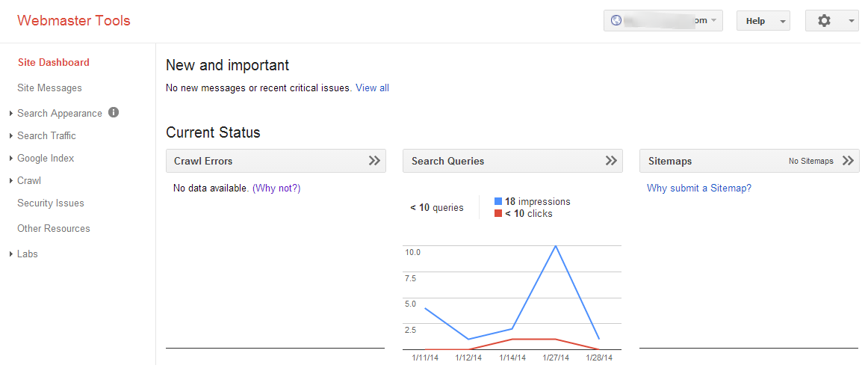Viewport: 868px width, 368px height.
Task: Click the settings gear icon
Action: click(x=824, y=20)
